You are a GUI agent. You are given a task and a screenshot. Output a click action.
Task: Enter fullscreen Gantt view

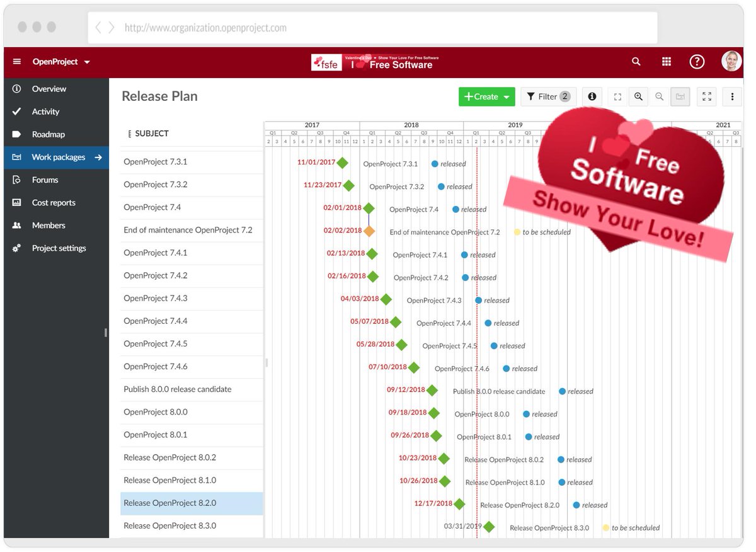tap(706, 96)
